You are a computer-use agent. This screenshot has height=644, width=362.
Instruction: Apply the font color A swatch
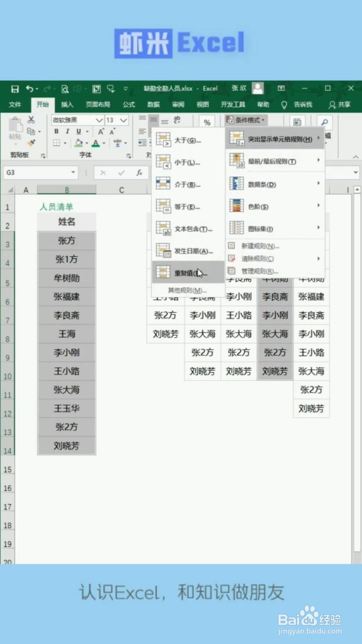(96, 143)
